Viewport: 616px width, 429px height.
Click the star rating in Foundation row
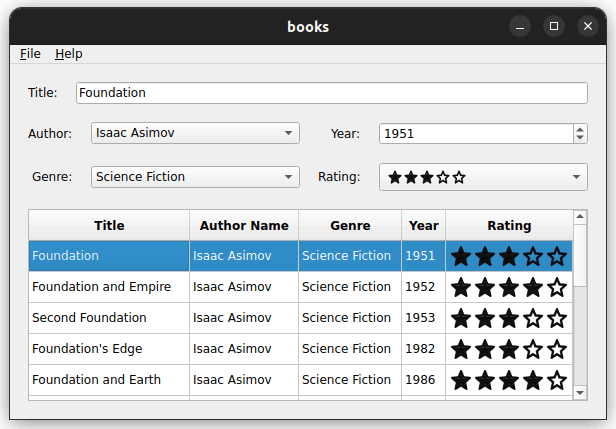[508, 256]
